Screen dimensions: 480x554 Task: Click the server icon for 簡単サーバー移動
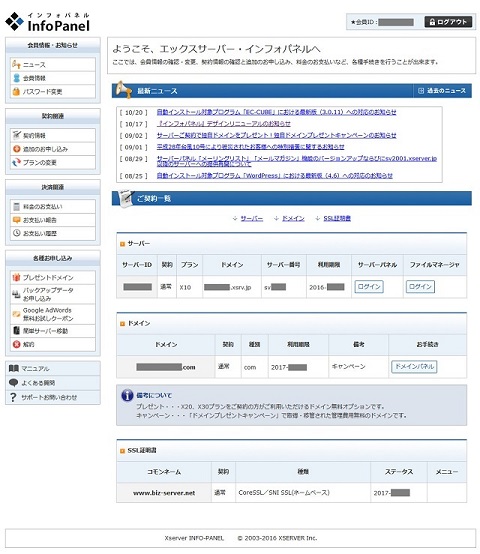pos(16,330)
